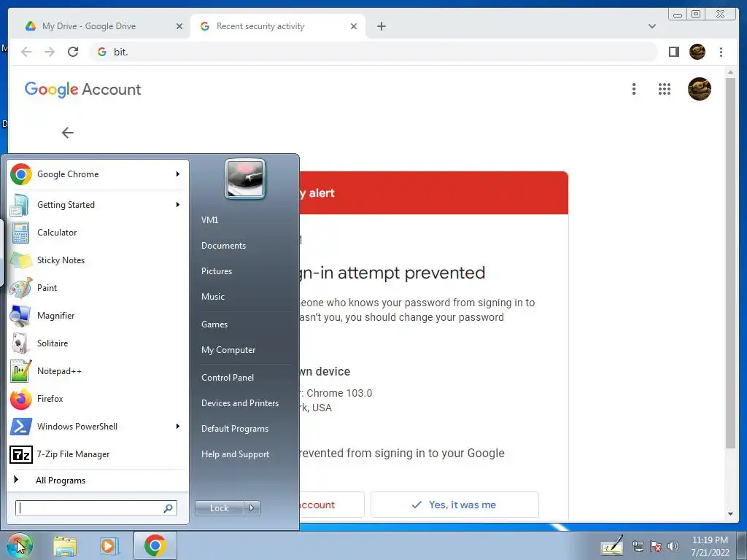Focus the Start menu search box
This screenshot has height=560, width=747.
[96, 508]
